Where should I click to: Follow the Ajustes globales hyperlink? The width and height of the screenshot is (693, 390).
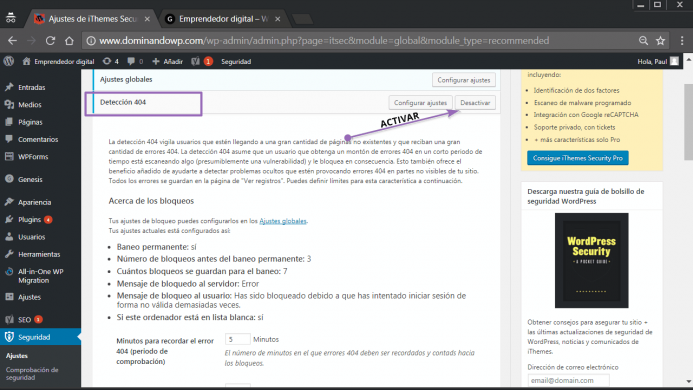tap(283, 221)
